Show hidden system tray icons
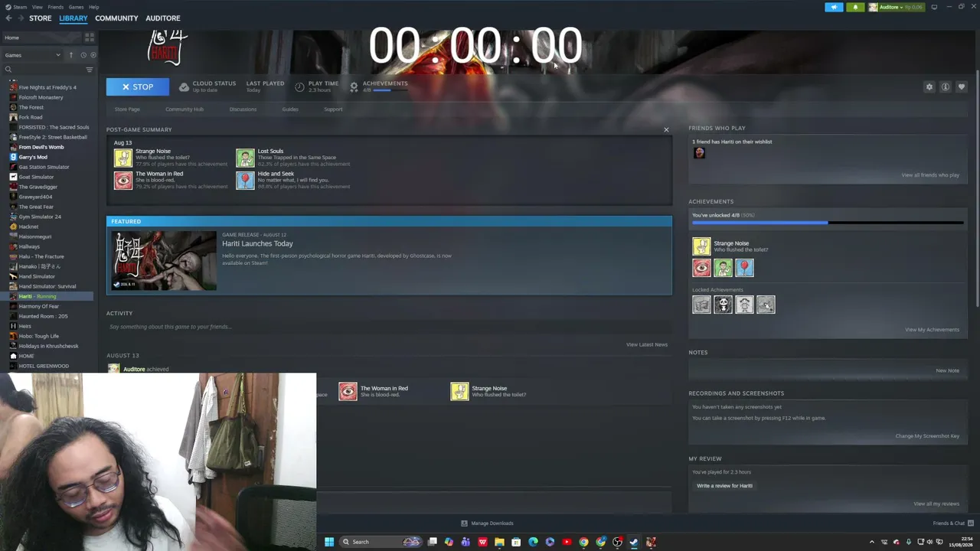The width and height of the screenshot is (980, 551). (871, 542)
